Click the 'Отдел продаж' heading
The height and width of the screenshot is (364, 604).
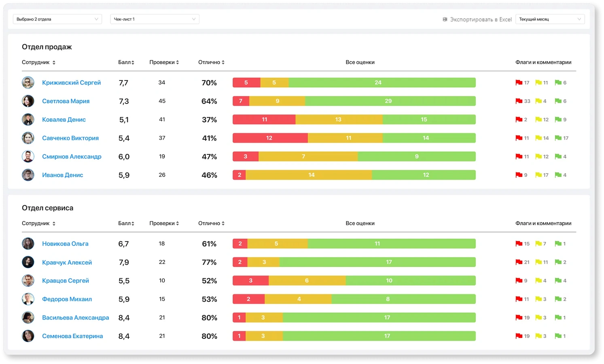47,47
